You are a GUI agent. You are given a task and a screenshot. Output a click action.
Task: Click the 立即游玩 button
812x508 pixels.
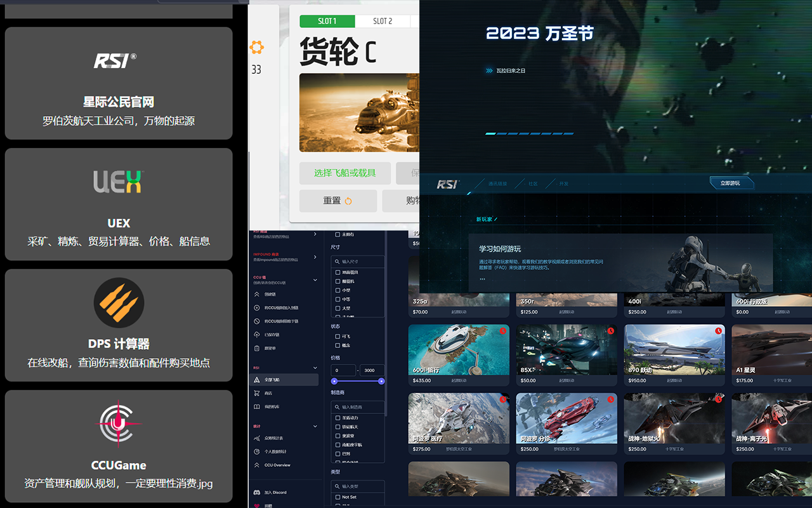coord(733,183)
